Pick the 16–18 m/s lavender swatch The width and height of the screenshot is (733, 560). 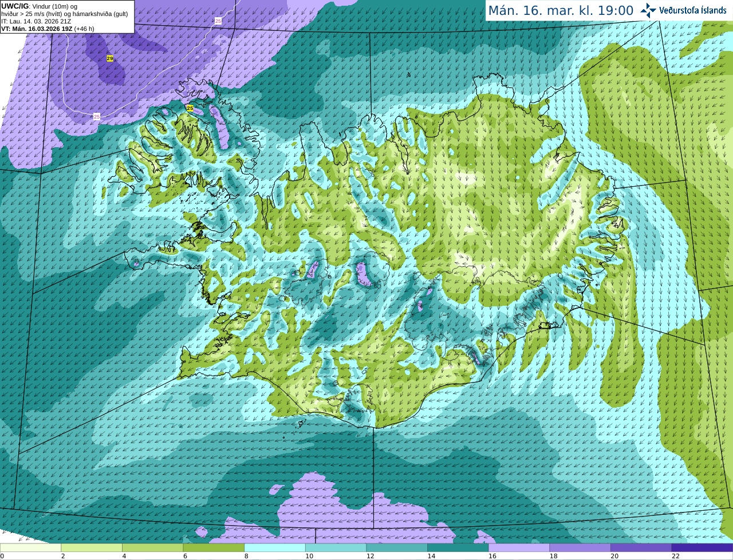coord(519,547)
